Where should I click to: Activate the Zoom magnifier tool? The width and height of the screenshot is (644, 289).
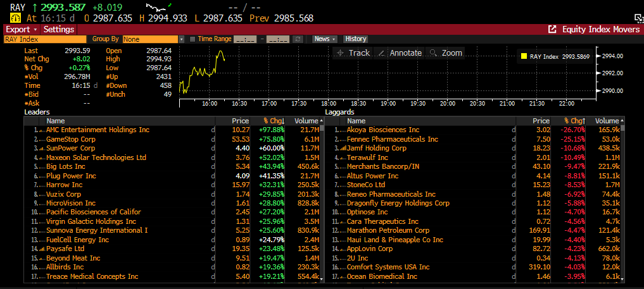(x=446, y=53)
